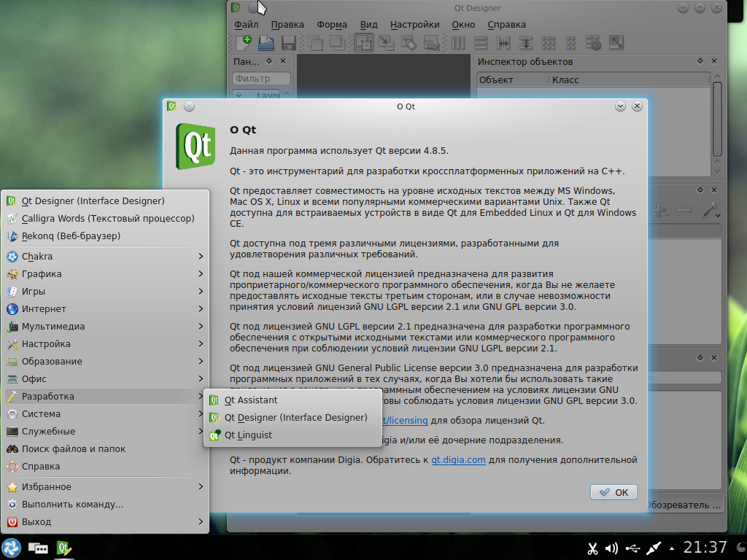Follow the licensing link in the dialog
747x560 pixels.
406,421
